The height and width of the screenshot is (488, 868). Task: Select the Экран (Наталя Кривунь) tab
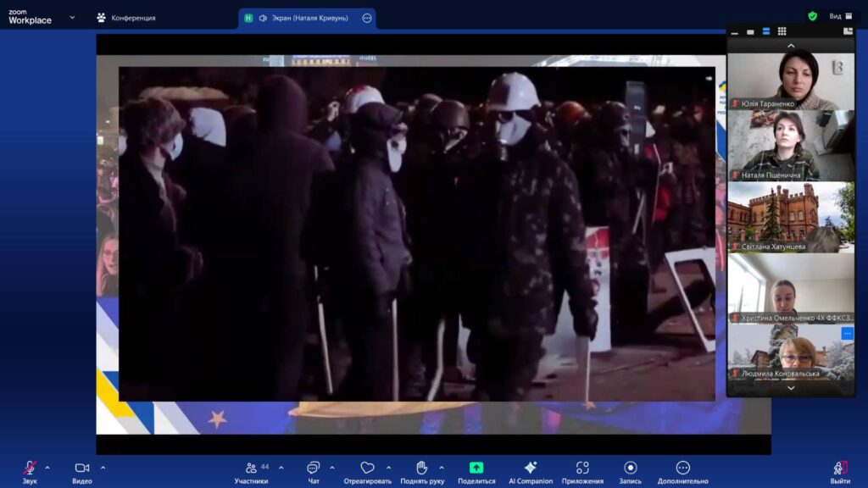pos(303,18)
